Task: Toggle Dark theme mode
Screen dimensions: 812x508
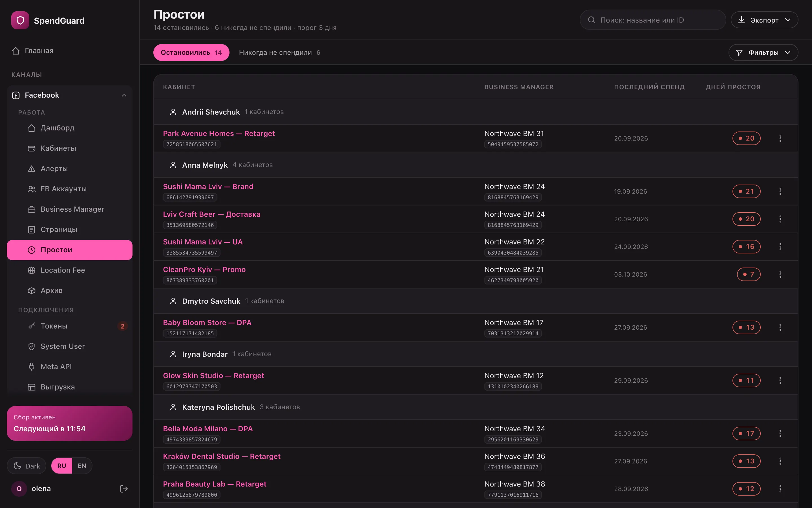Action: point(27,466)
